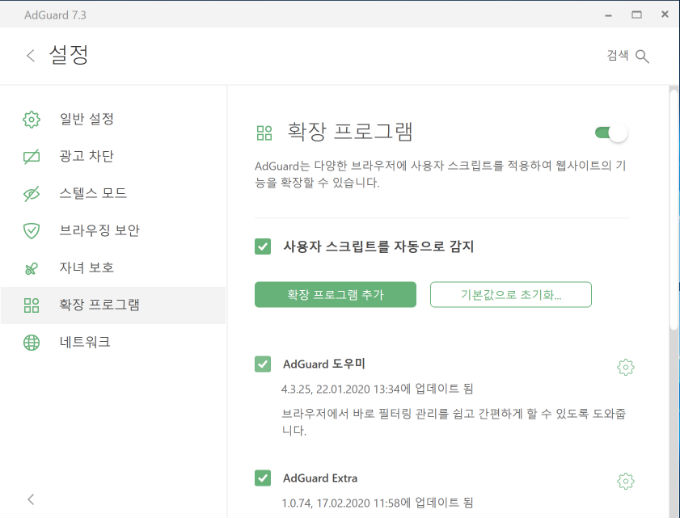Click the vertical scrollbar on the right
Image resolution: width=680 pixels, height=518 pixels.
(x=673, y=208)
